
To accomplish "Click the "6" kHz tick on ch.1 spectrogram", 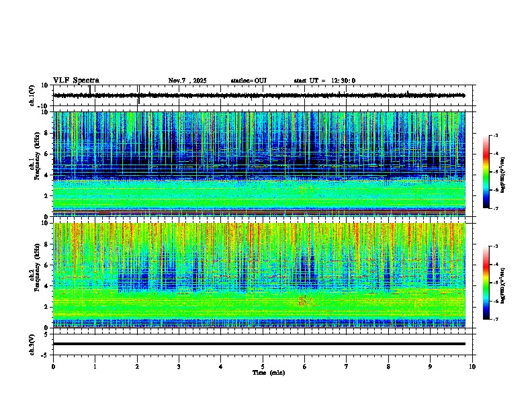I will click(x=47, y=154).
